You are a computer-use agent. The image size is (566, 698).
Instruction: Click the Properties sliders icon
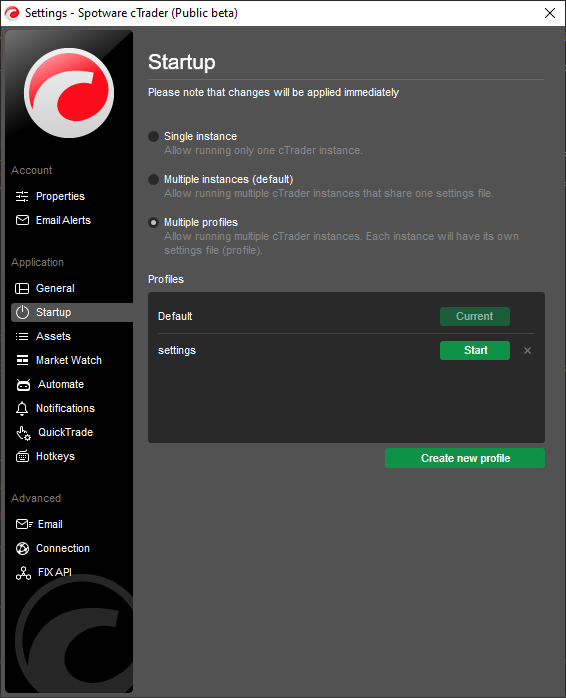[22, 196]
